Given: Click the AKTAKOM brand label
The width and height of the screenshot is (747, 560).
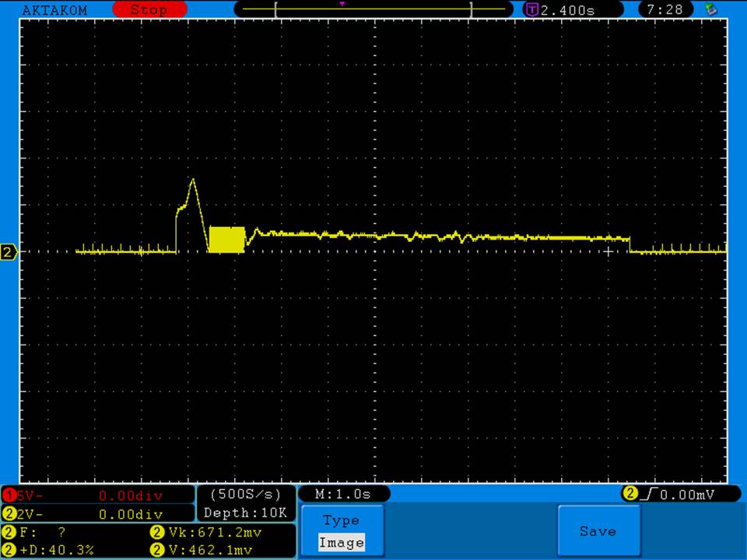Looking at the screenshot, I should pyautogui.click(x=54, y=10).
